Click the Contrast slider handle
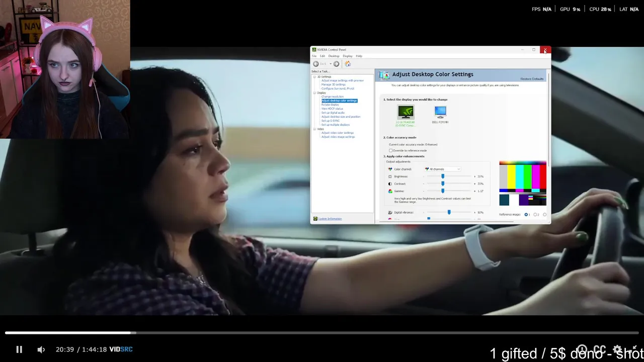This screenshot has height=362, width=644. coord(443,184)
